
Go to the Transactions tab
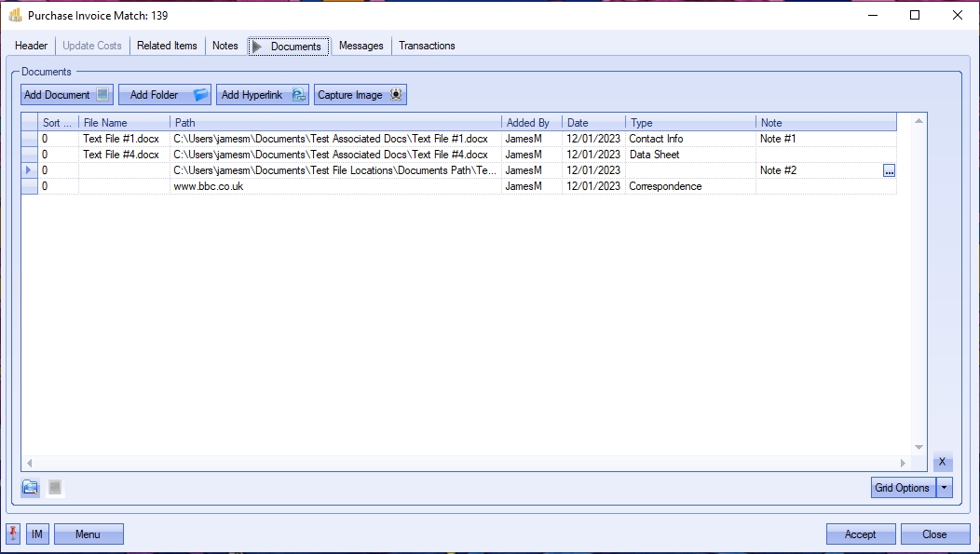[x=427, y=46]
